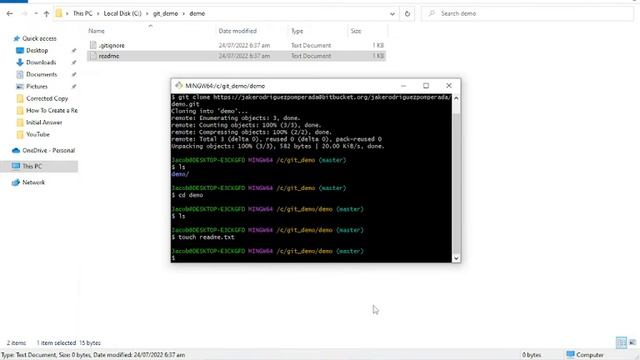This screenshot has width=640, height=360.
Task: Click the '2 items' status bar text
Action: point(16,343)
